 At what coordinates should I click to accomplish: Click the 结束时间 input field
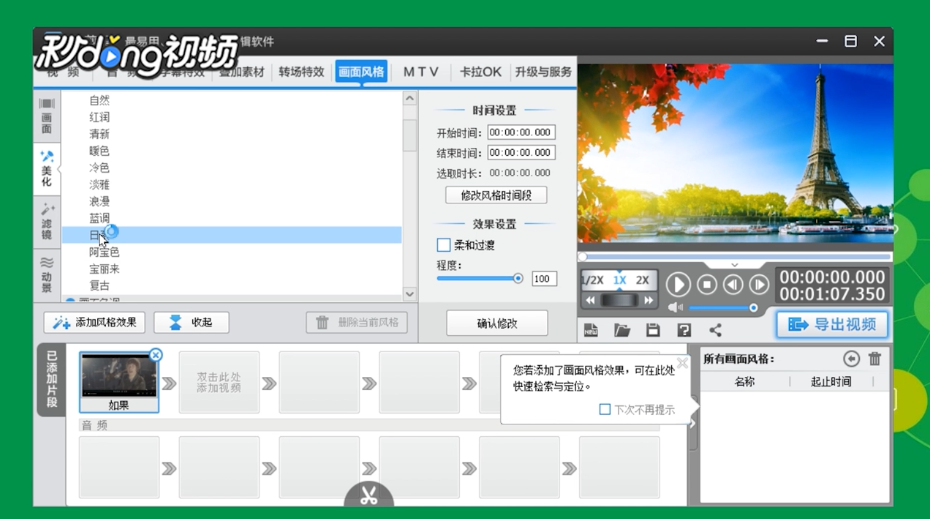point(521,152)
